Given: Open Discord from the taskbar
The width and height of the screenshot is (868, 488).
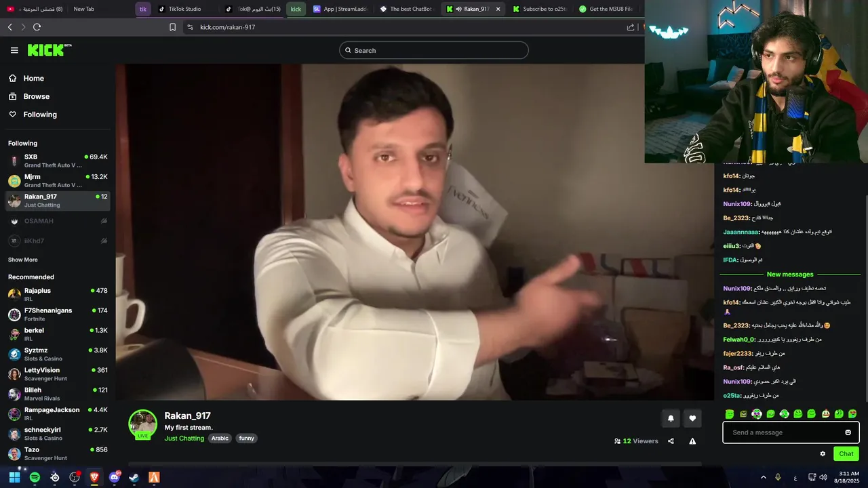Looking at the screenshot, I should (x=114, y=477).
